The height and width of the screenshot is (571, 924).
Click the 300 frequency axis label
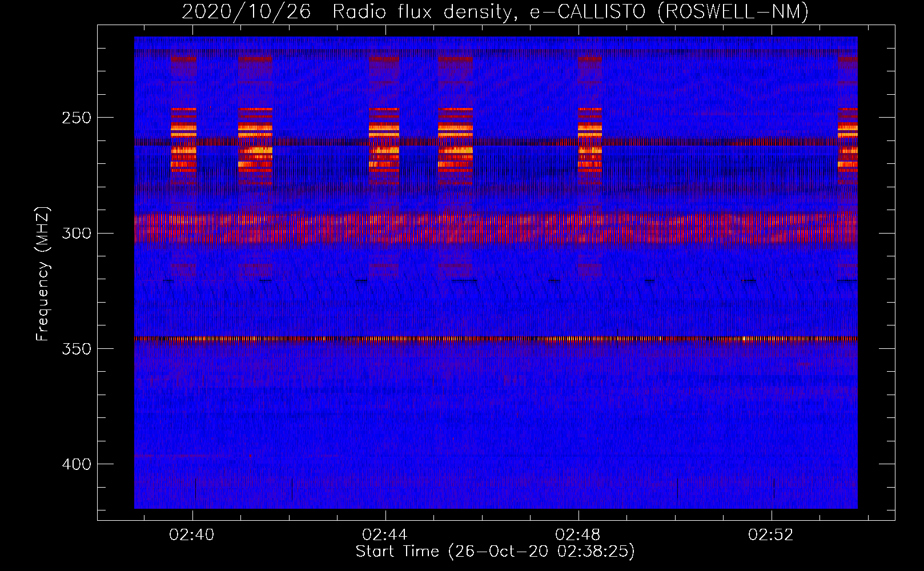click(77, 233)
